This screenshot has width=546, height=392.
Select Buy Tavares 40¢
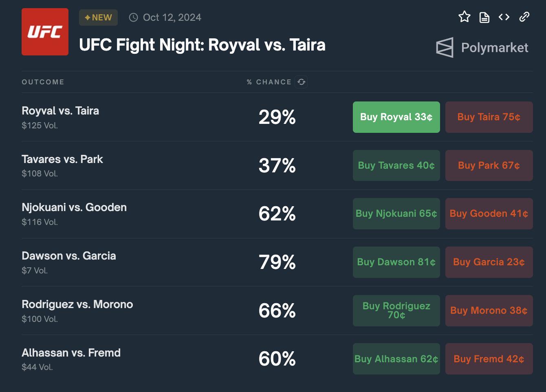tap(396, 165)
